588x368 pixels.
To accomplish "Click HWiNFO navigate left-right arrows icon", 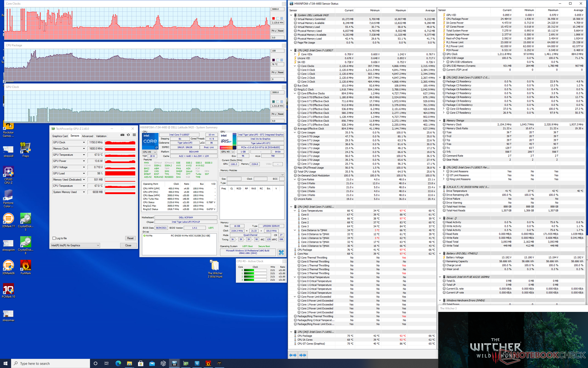I will click(x=293, y=355).
